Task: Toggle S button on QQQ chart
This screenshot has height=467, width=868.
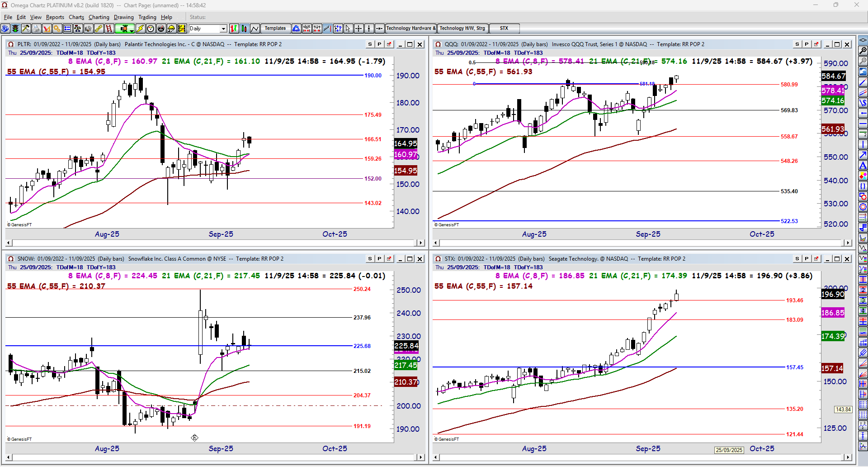Action: coord(797,44)
